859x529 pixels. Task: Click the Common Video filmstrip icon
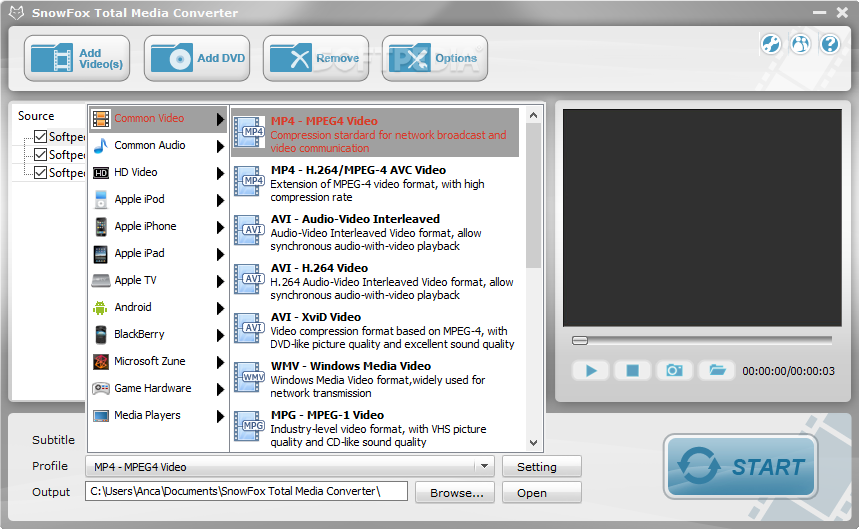coord(101,119)
